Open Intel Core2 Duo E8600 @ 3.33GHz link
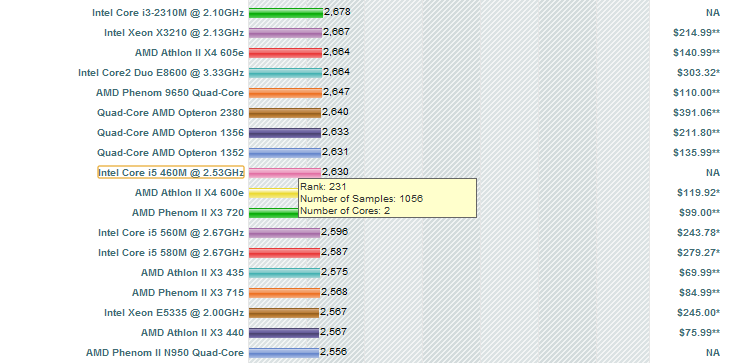 (161, 73)
